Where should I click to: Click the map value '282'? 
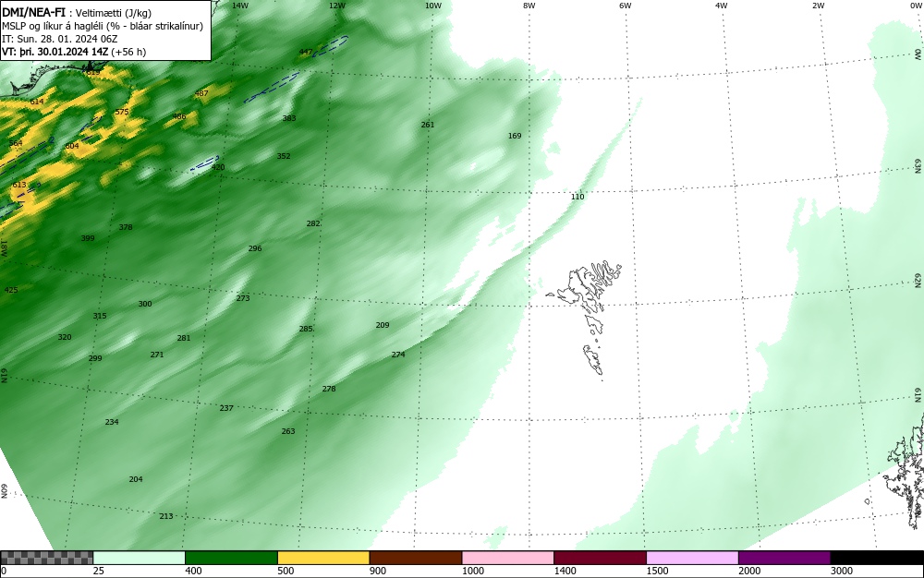click(x=313, y=223)
